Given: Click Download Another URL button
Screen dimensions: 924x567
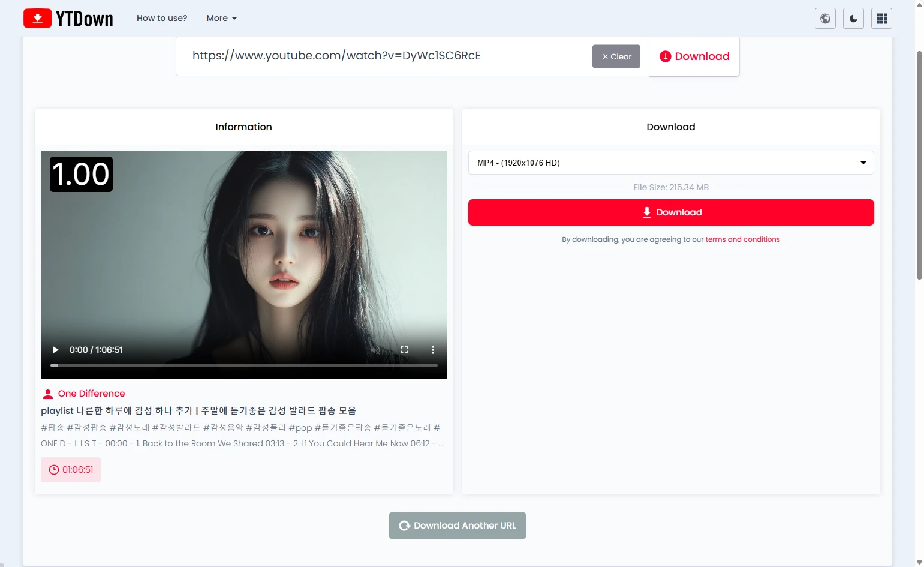Looking at the screenshot, I should click(457, 526).
